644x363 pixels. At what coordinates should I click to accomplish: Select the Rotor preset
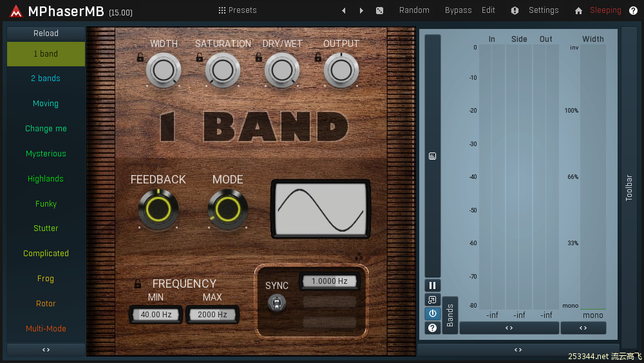(x=46, y=303)
